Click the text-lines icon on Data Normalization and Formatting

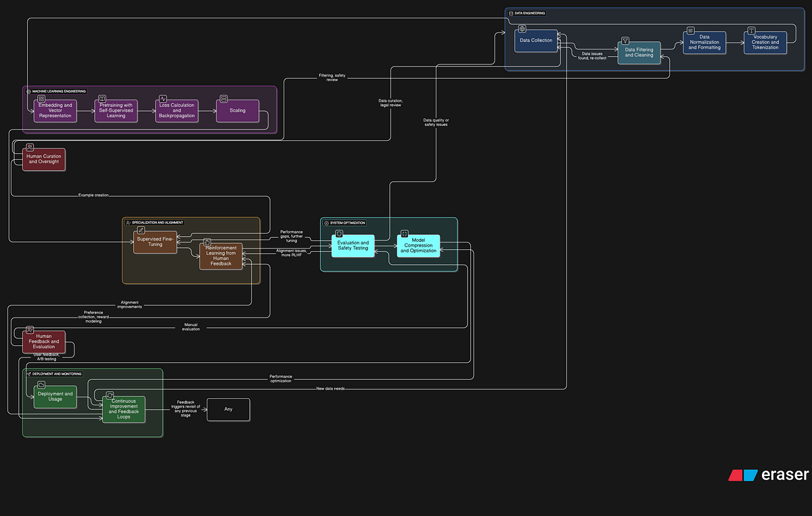[690, 30]
